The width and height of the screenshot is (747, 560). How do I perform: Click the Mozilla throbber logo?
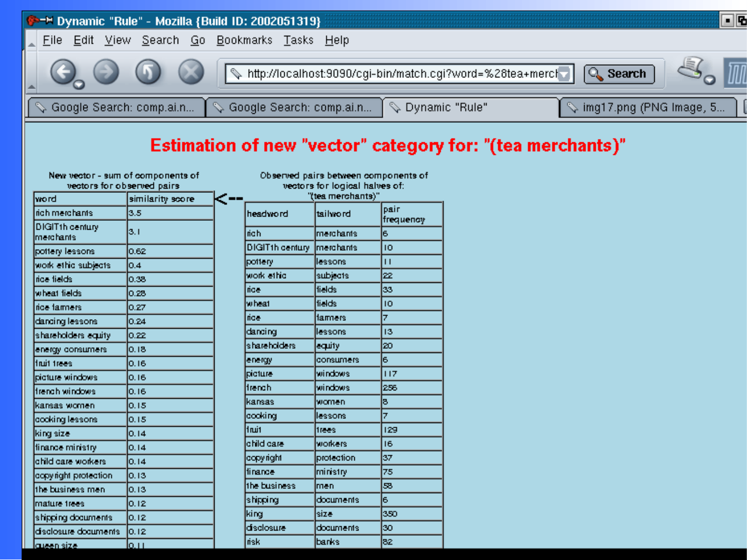coord(736,73)
